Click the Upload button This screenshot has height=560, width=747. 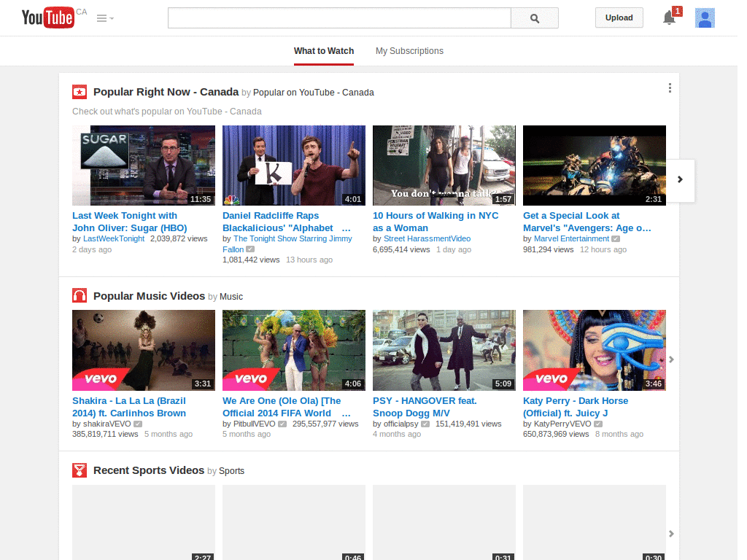(x=619, y=17)
